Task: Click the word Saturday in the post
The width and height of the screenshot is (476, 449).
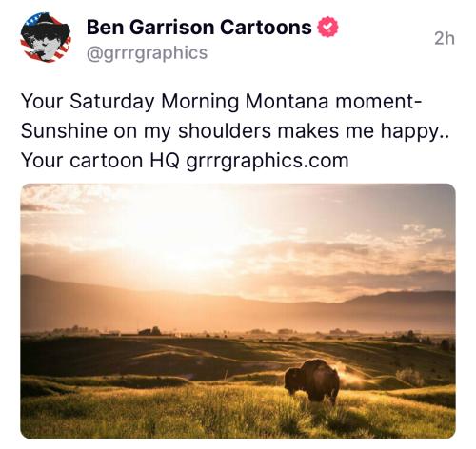Action: tap(112, 102)
